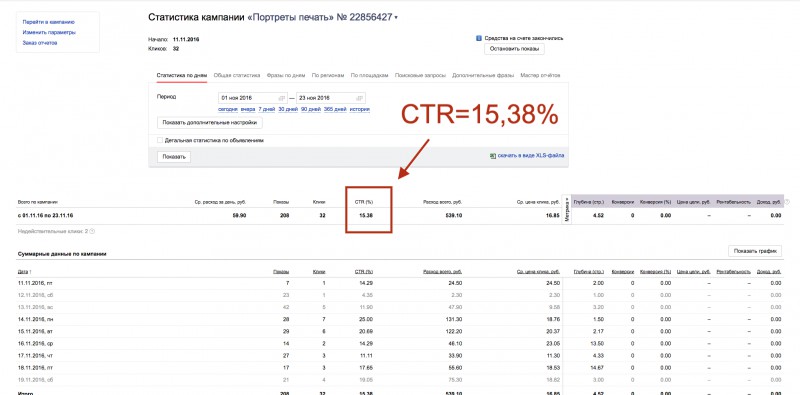The image size is (800, 395).
Task: Toggle detailed statistics by ads checkbox
Action: [x=160, y=140]
